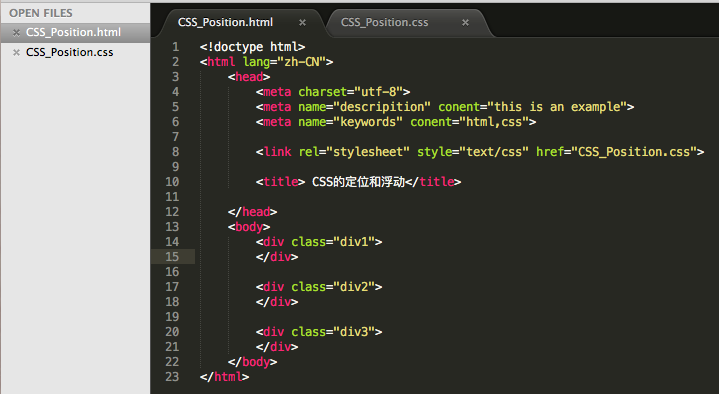This screenshot has height=394, width=719.
Task: Open CSS_Position.css from the sidebar list
Action: [69, 52]
